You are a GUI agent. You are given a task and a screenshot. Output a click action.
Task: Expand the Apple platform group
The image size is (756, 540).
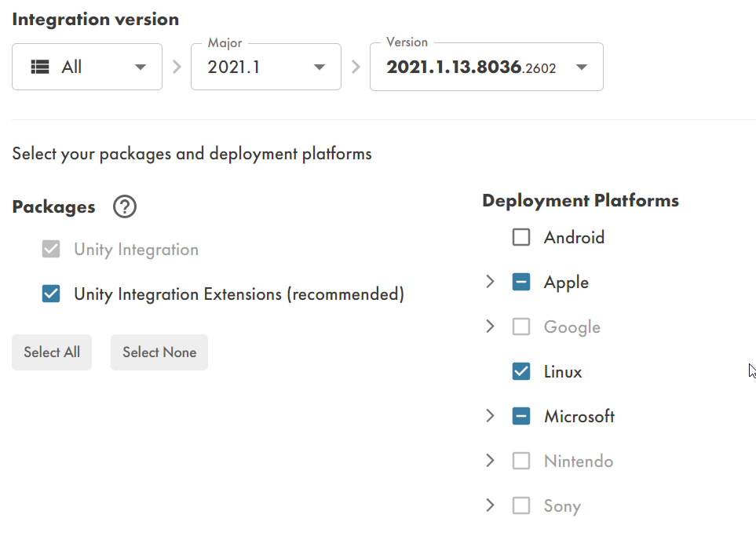point(491,282)
